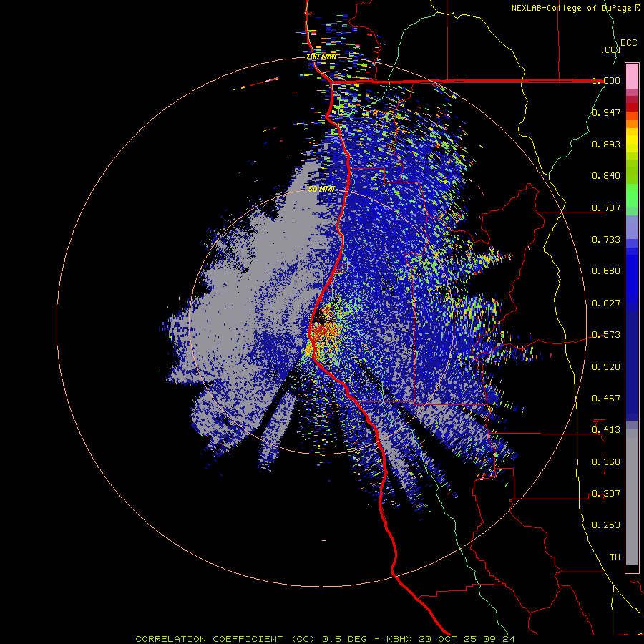The height and width of the screenshot is (644, 644).
Task: Click the 0.947 scale value
Action: [x=606, y=112]
